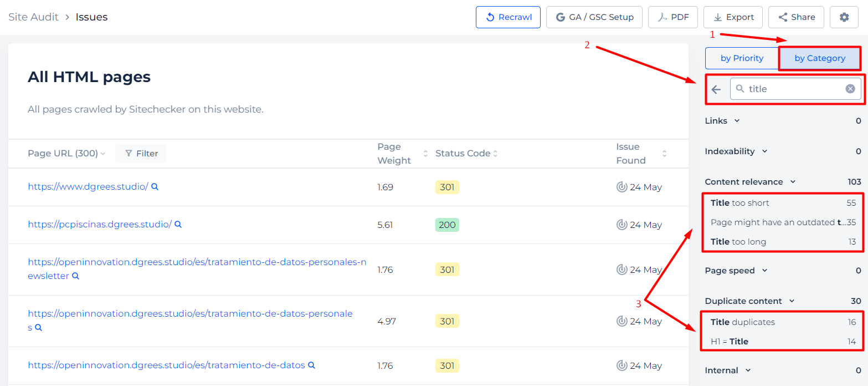Image resolution: width=868 pixels, height=386 pixels.
Task: Select Title too short issue
Action: [783, 203]
